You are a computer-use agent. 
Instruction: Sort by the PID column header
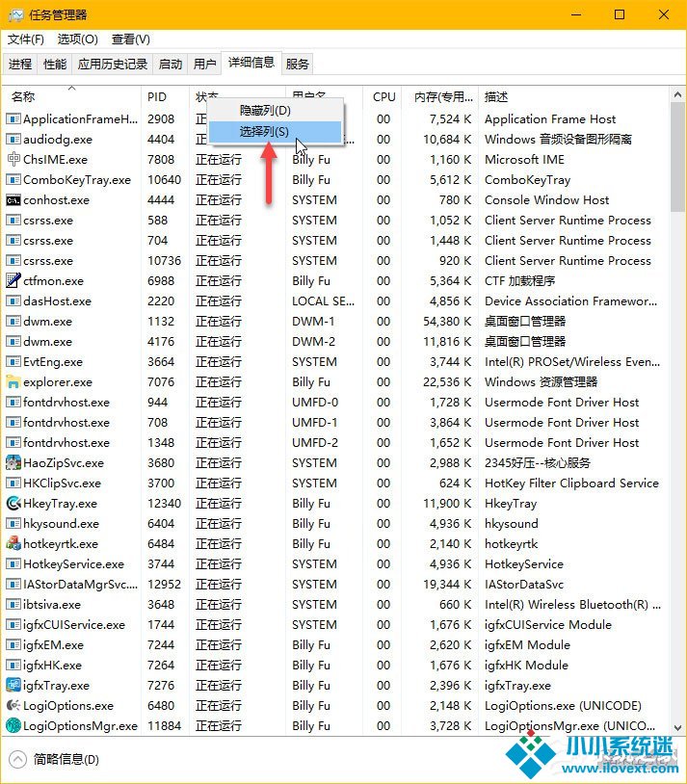165,96
